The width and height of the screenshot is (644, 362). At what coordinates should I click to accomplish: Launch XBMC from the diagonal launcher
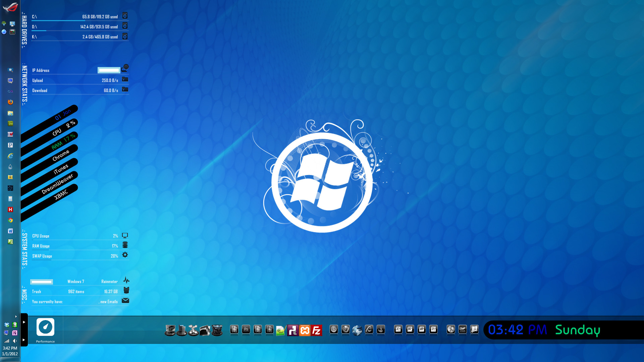61,194
